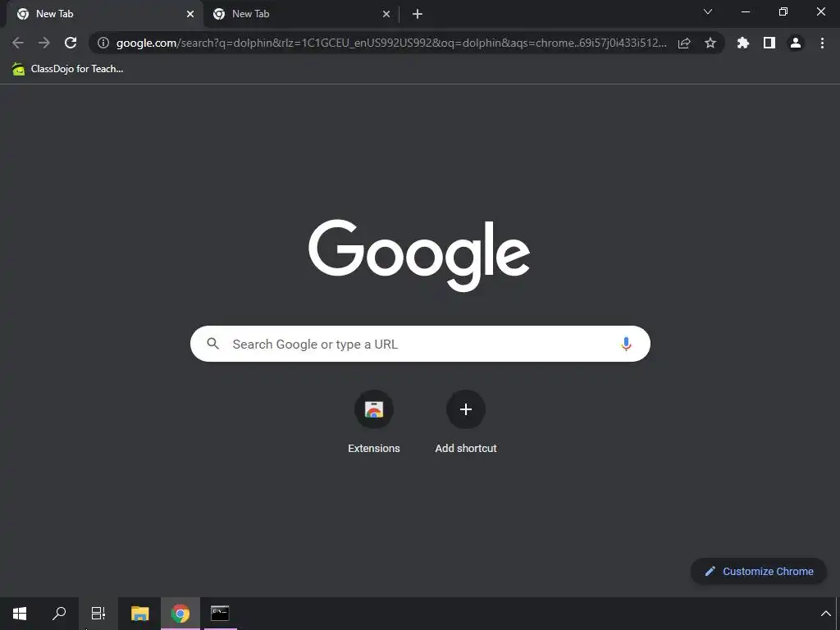Restore down the Chrome window

point(783,11)
